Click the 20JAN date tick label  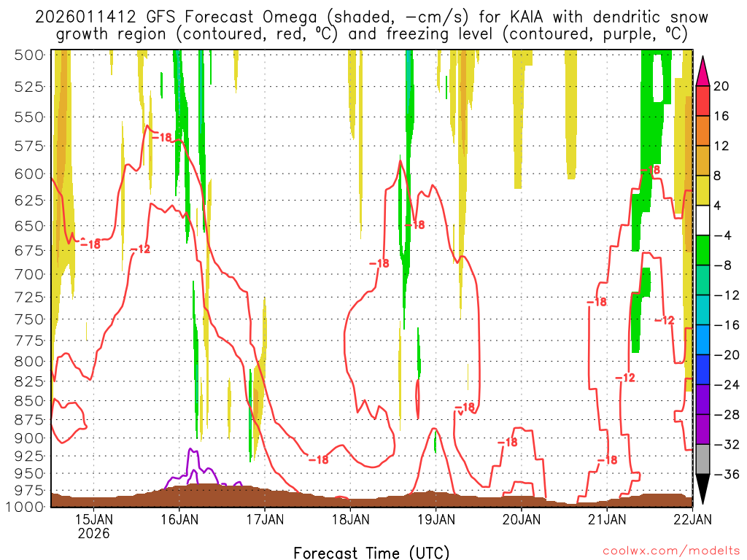(521, 519)
